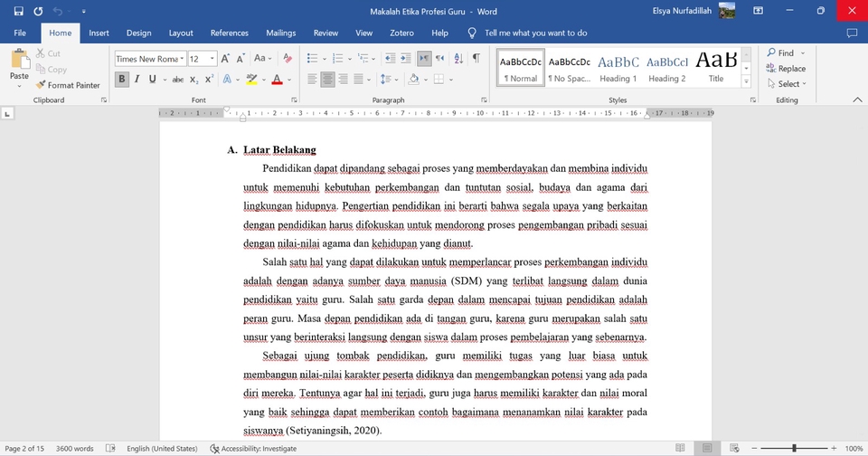
Task: Sort the selection alphabetically
Action: click(x=458, y=58)
